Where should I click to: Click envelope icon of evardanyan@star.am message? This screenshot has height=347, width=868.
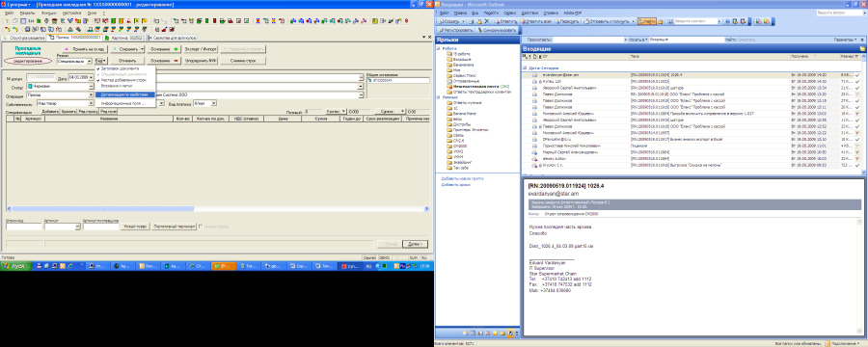[x=534, y=74]
